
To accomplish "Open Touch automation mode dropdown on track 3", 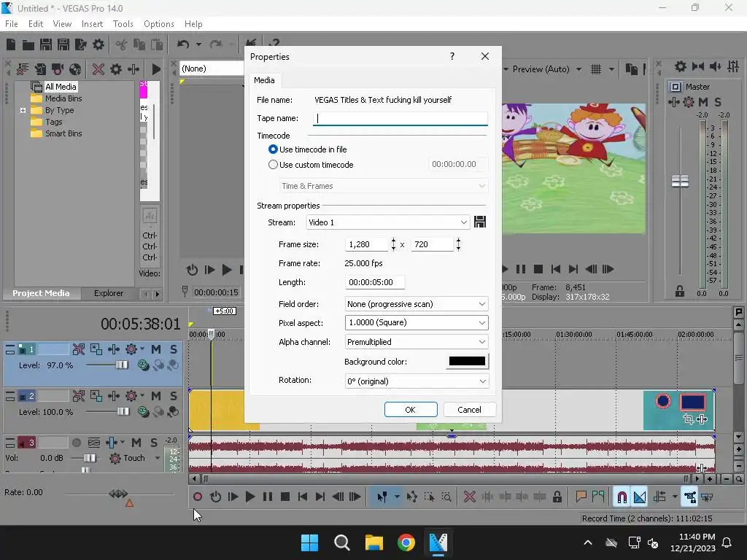I will pyautogui.click(x=158, y=458).
